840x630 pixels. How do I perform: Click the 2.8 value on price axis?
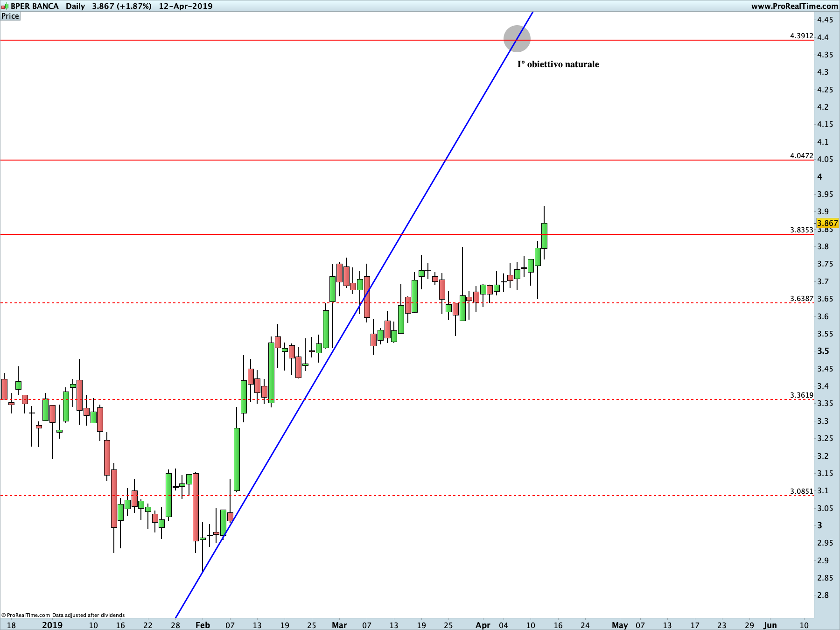(x=823, y=595)
